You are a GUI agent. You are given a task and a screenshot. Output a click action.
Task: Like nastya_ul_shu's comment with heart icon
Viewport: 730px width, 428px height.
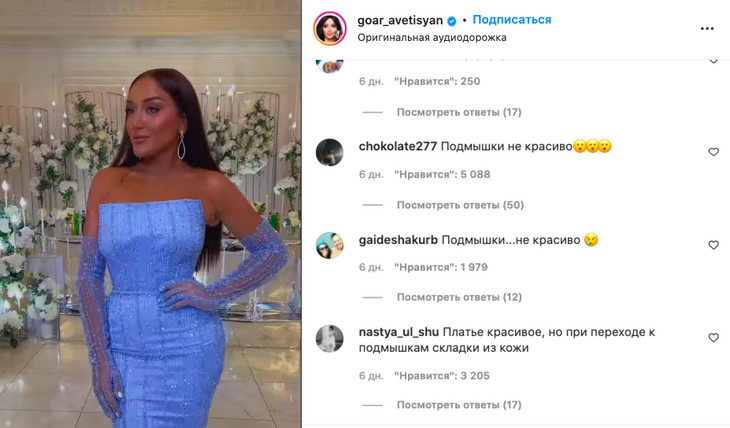[713, 338]
